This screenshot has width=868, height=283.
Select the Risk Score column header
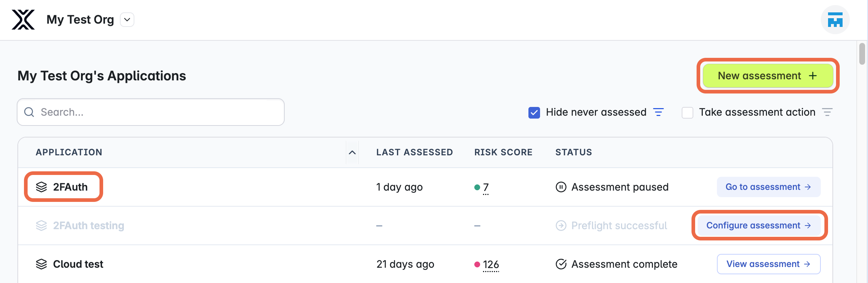coord(503,152)
